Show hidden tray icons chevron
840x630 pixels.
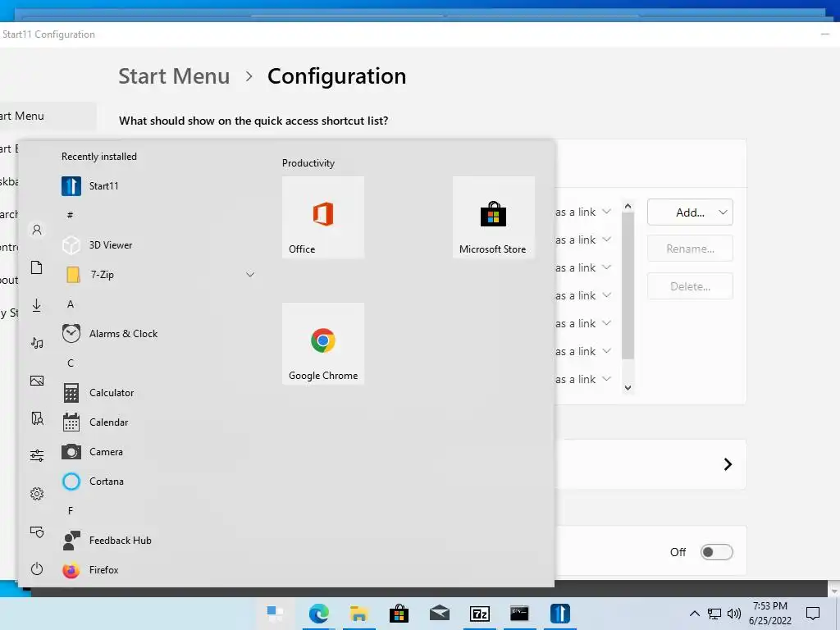694,614
